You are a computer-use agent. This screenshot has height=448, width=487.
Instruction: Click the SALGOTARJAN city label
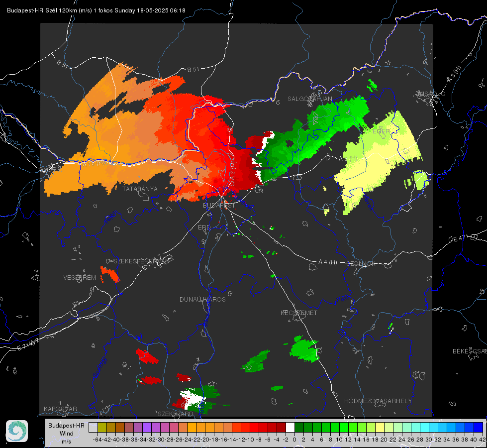(x=309, y=99)
